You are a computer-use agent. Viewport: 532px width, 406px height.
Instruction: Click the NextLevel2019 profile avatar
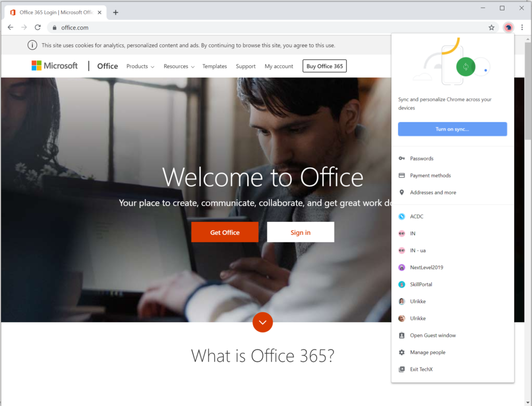tap(402, 268)
